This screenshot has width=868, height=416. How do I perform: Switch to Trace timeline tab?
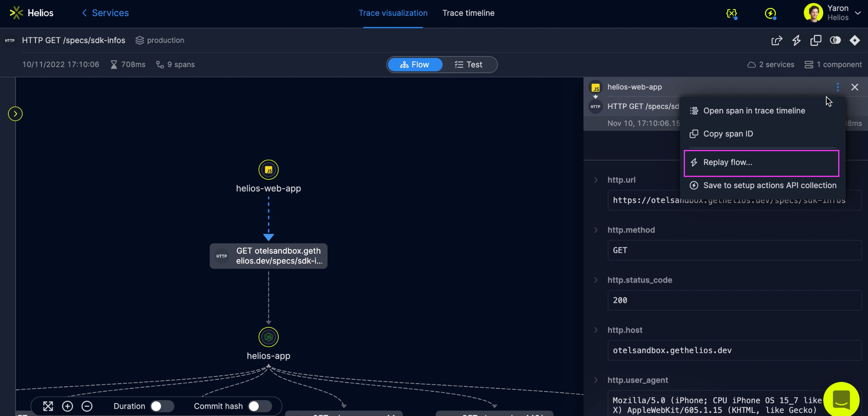[x=468, y=13]
